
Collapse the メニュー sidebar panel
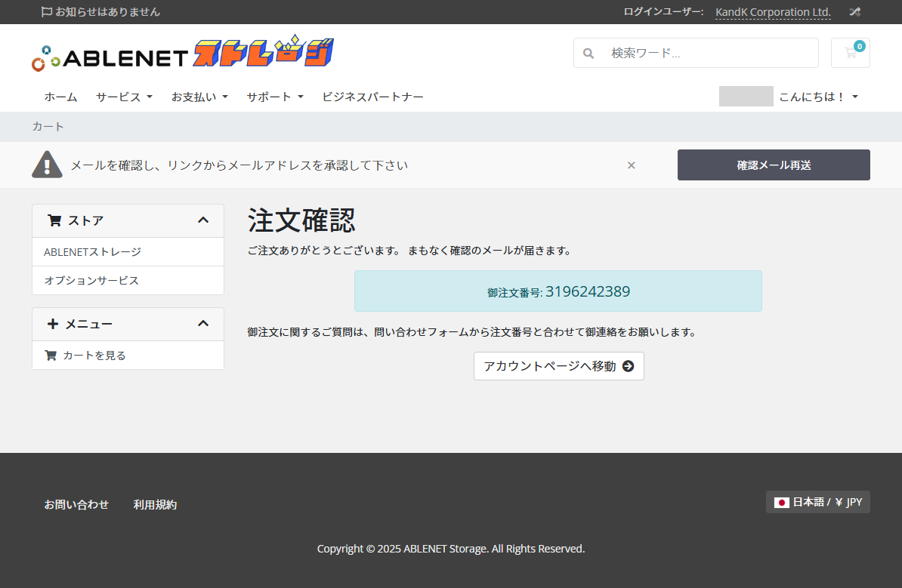pos(202,324)
